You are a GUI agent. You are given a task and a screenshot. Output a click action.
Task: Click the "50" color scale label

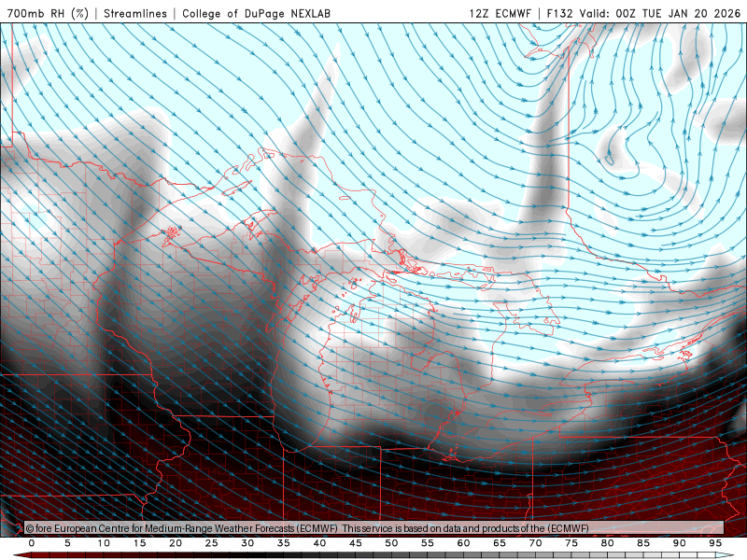(391, 543)
